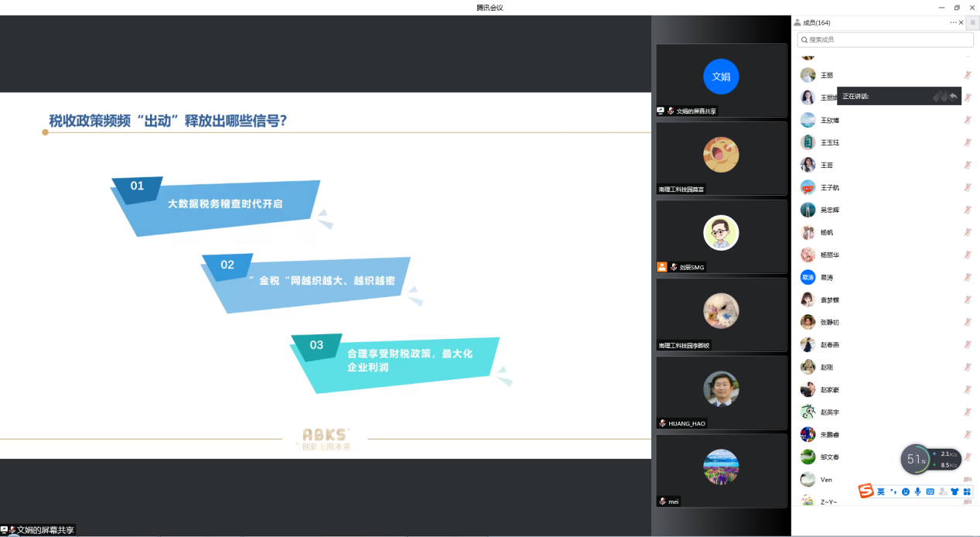This screenshot has height=537, width=980.
Task: Switch input language via the 英 icon
Action: pos(880,491)
